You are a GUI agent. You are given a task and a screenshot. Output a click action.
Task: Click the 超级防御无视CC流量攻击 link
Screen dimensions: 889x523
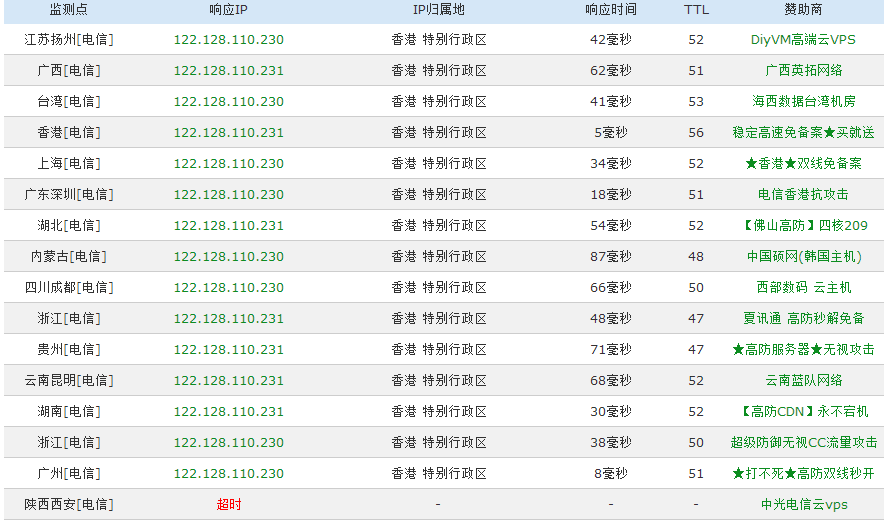tap(803, 443)
